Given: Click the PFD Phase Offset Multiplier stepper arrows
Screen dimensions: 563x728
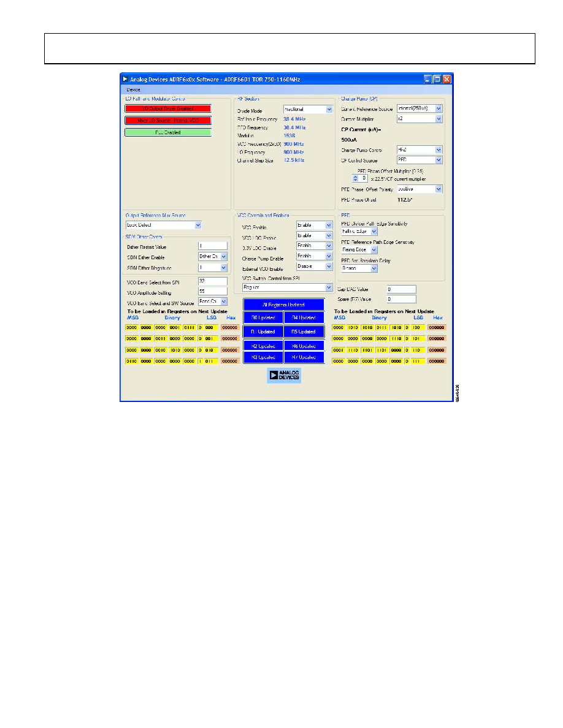Looking at the screenshot, I should [x=355, y=178].
